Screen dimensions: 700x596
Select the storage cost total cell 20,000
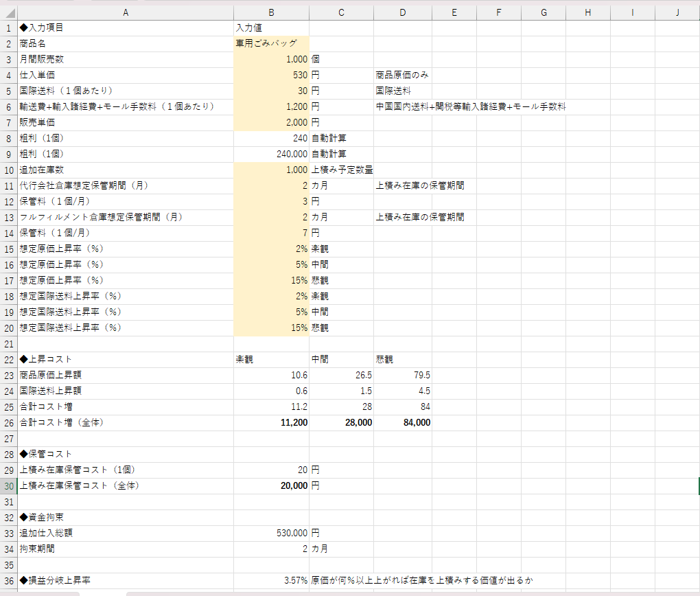tap(271, 485)
